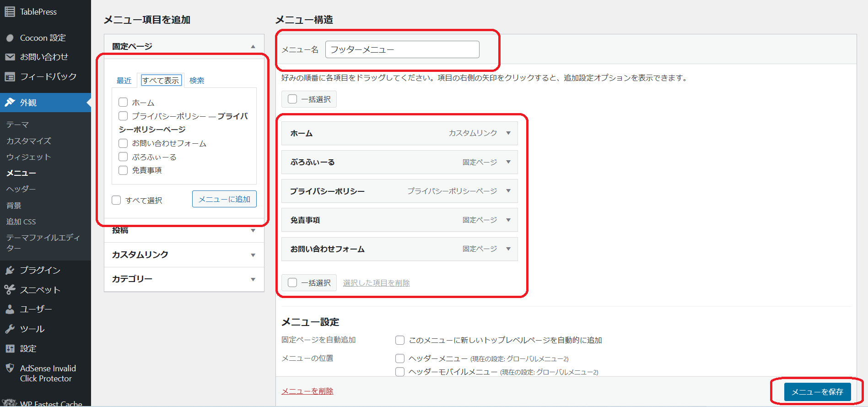Open the メニュー submenu item
The height and width of the screenshot is (407, 868).
point(21,173)
